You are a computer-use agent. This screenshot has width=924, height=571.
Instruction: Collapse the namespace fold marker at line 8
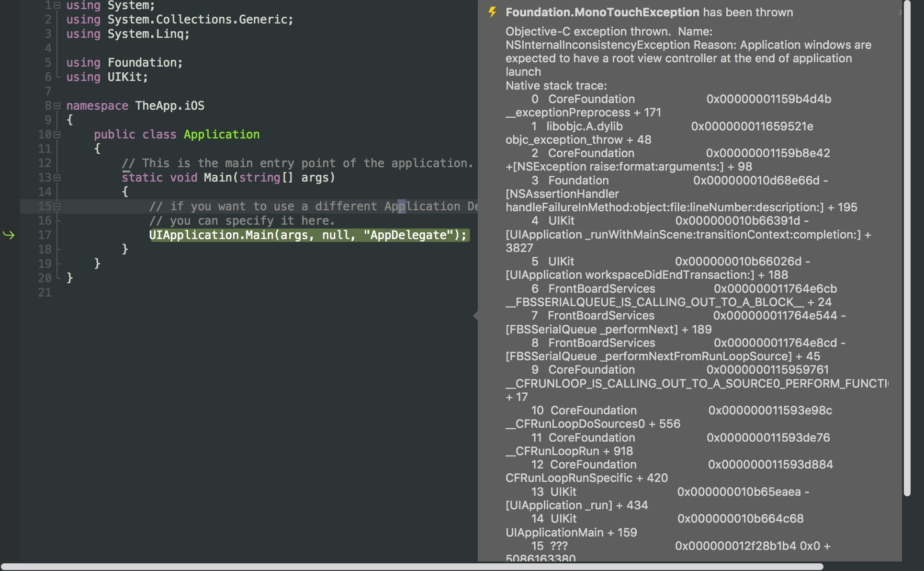(x=57, y=106)
